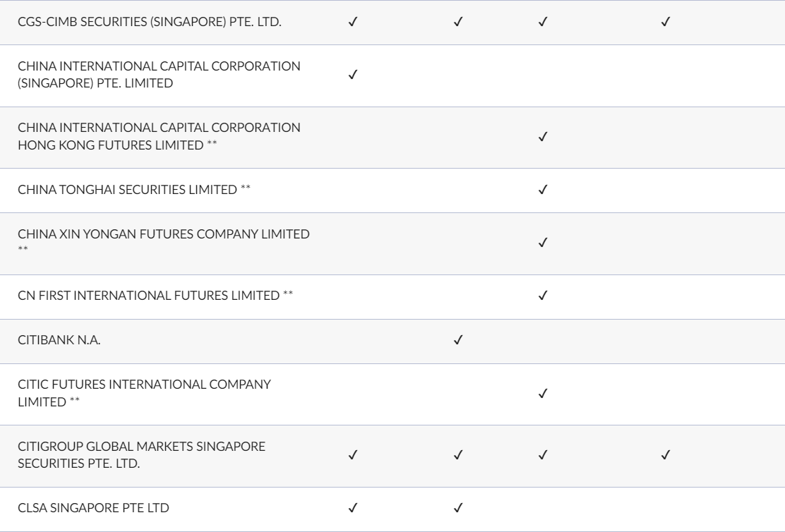Click first checkmark in CGS-CIMB Securities row
The image size is (785, 532).
coord(353,22)
